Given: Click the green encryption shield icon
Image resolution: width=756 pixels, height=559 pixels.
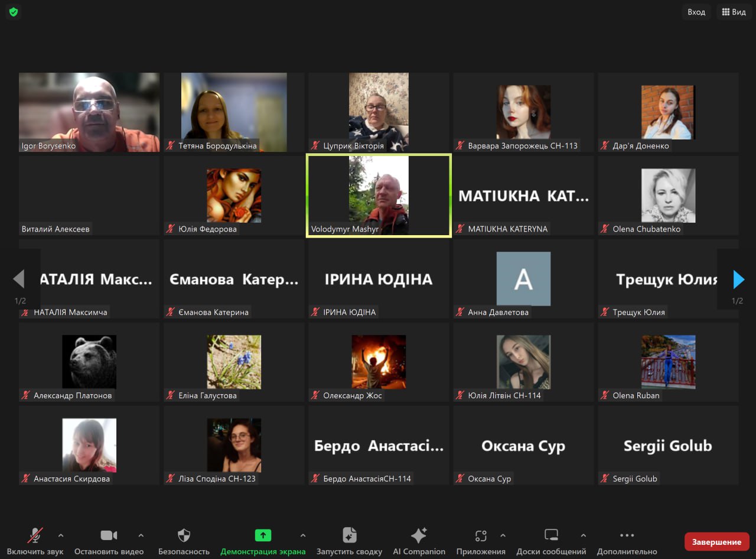Looking at the screenshot, I should [13, 12].
